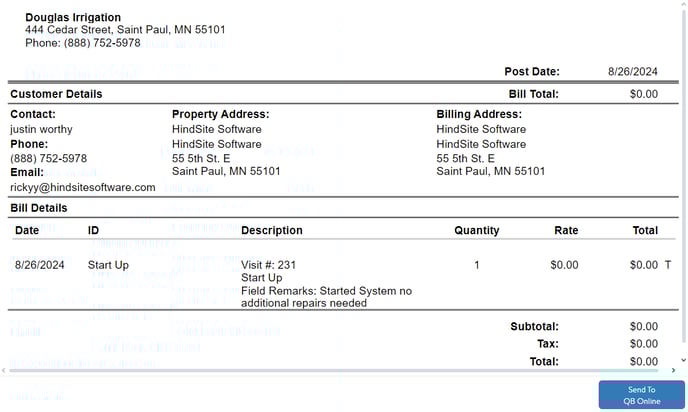Click the Visit #: 231 description text
The image size is (688, 412).
click(269, 265)
